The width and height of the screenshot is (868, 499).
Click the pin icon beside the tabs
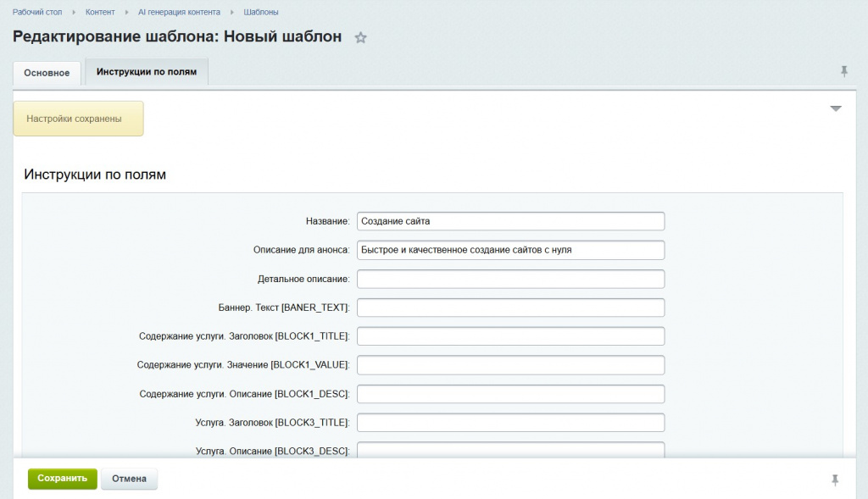[x=843, y=71]
